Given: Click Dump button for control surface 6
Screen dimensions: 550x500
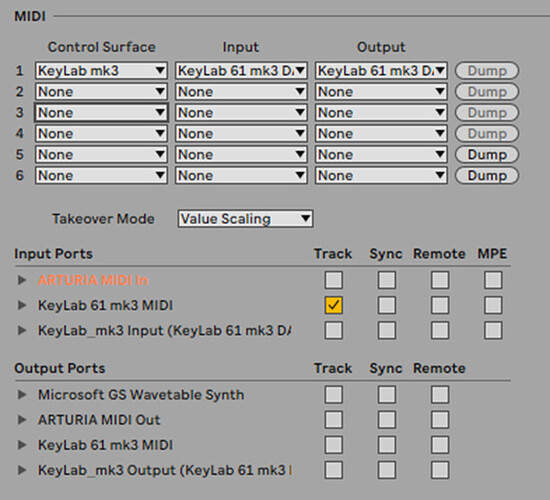Looking at the screenshot, I should [487, 175].
